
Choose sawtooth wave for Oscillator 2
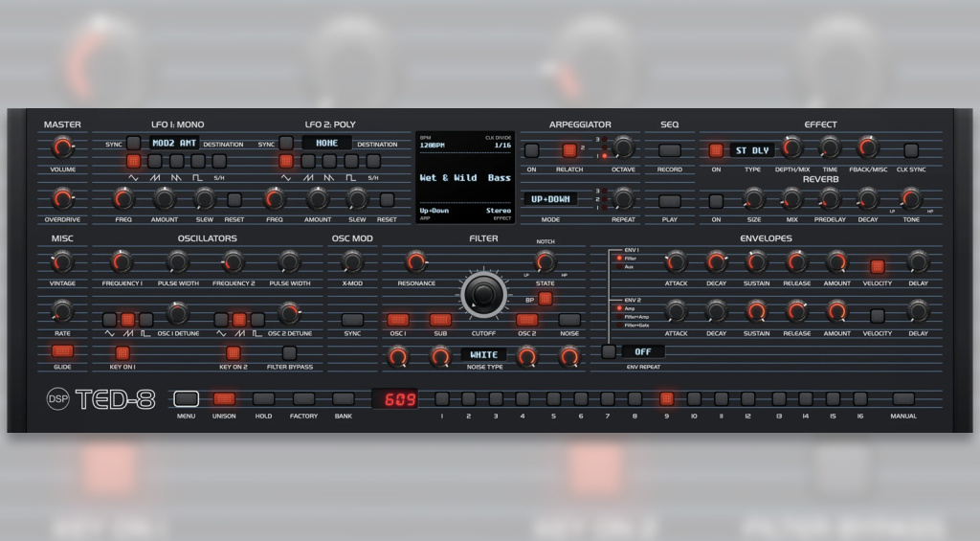click(x=238, y=320)
